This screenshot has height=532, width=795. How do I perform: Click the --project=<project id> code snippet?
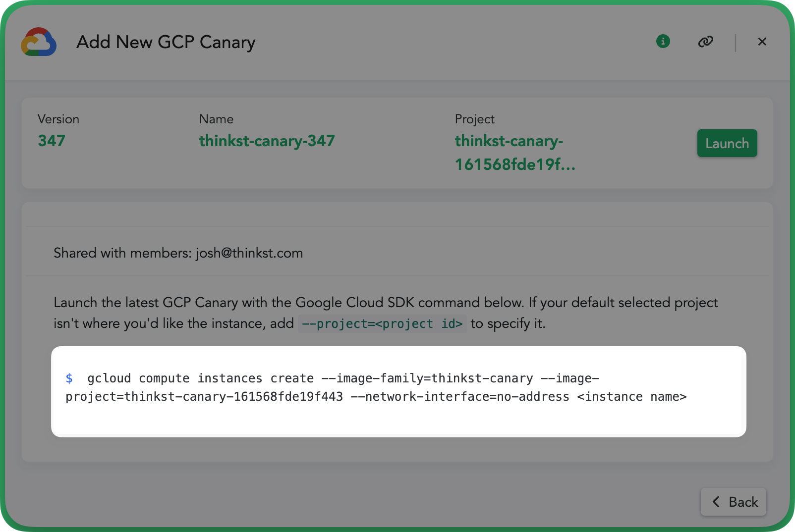coord(382,323)
